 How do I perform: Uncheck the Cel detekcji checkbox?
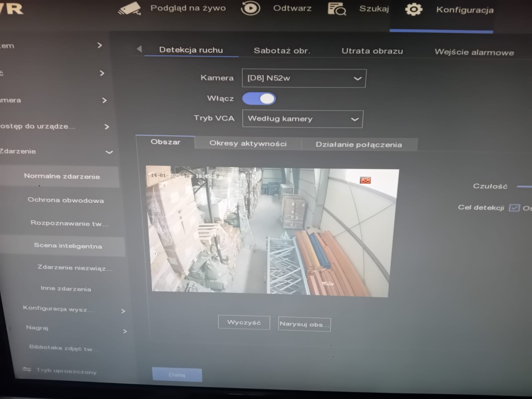(x=514, y=208)
